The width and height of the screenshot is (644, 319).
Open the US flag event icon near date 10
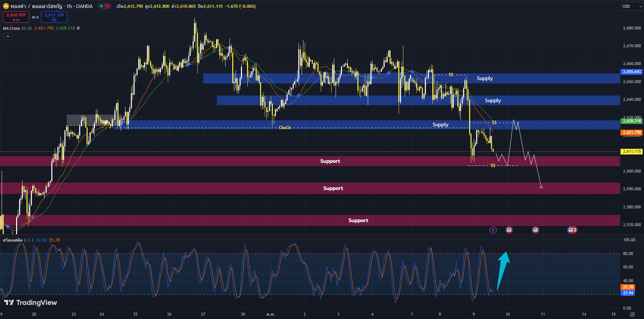[x=509, y=230]
